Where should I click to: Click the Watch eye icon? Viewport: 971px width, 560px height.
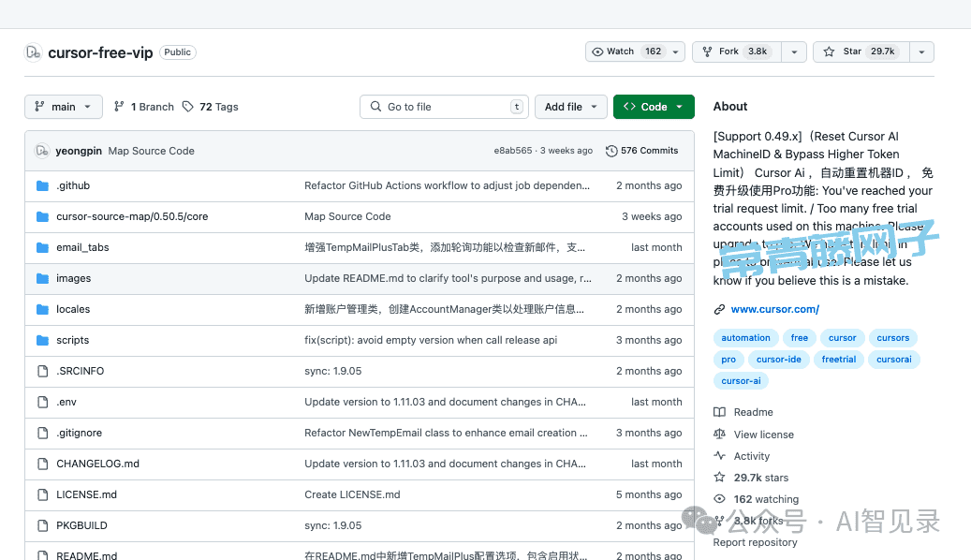click(598, 52)
